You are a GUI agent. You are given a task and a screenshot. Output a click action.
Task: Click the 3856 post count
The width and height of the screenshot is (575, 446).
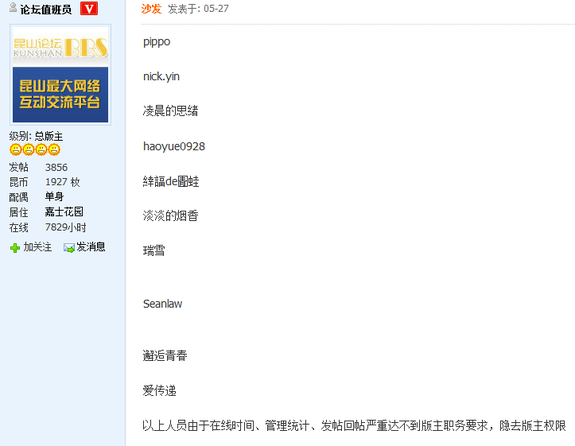56,168
